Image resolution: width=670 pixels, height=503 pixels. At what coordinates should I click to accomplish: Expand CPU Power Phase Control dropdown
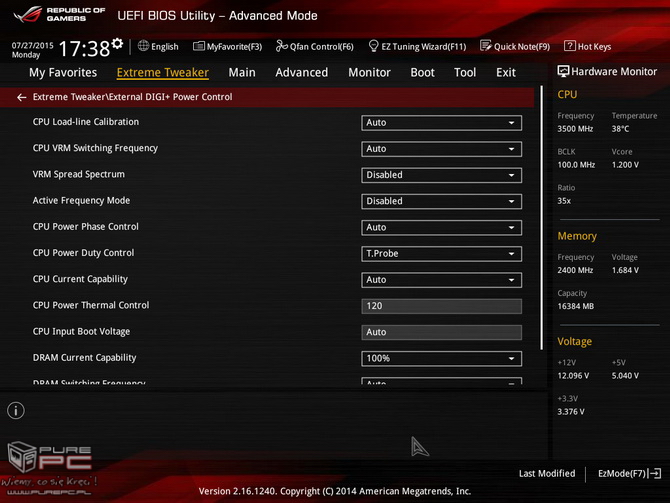pos(441,227)
